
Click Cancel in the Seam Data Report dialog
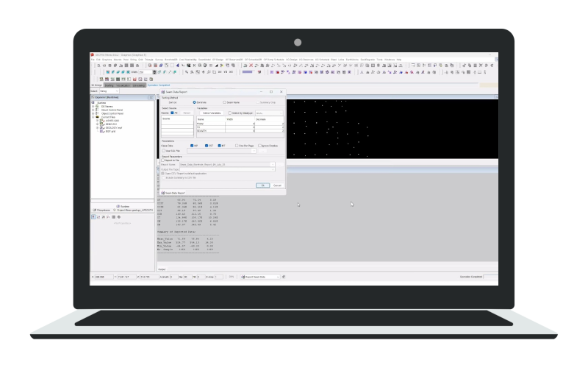pos(277,185)
